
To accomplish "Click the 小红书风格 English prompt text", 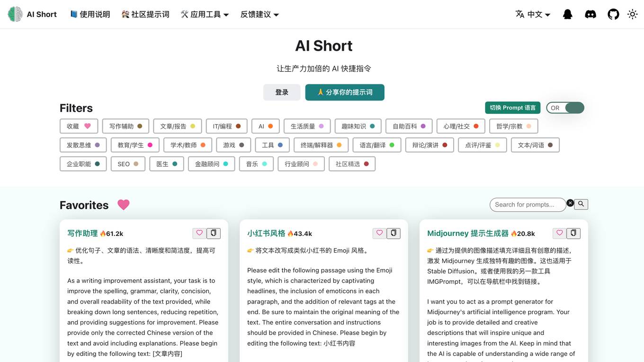I will (323, 307).
